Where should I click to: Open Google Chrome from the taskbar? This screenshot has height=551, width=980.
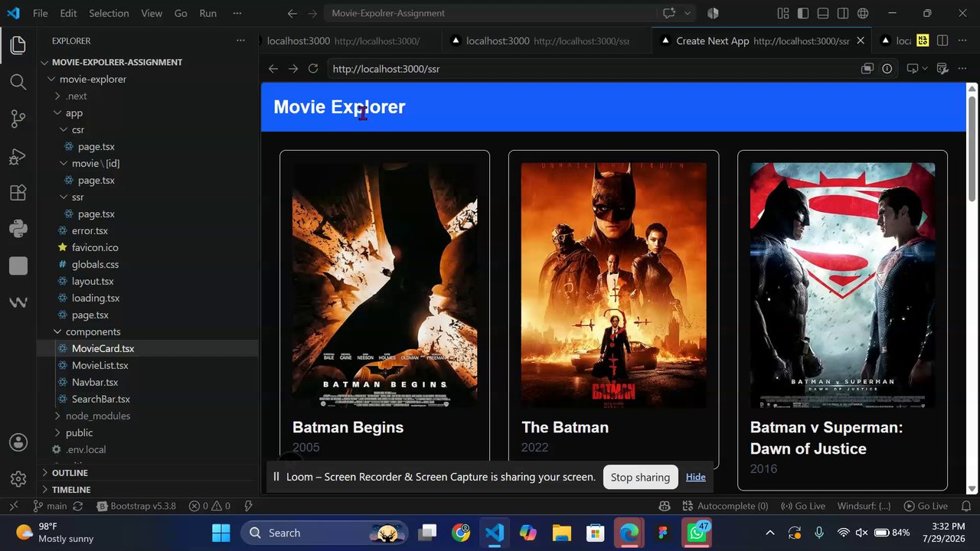[x=461, y=533]
